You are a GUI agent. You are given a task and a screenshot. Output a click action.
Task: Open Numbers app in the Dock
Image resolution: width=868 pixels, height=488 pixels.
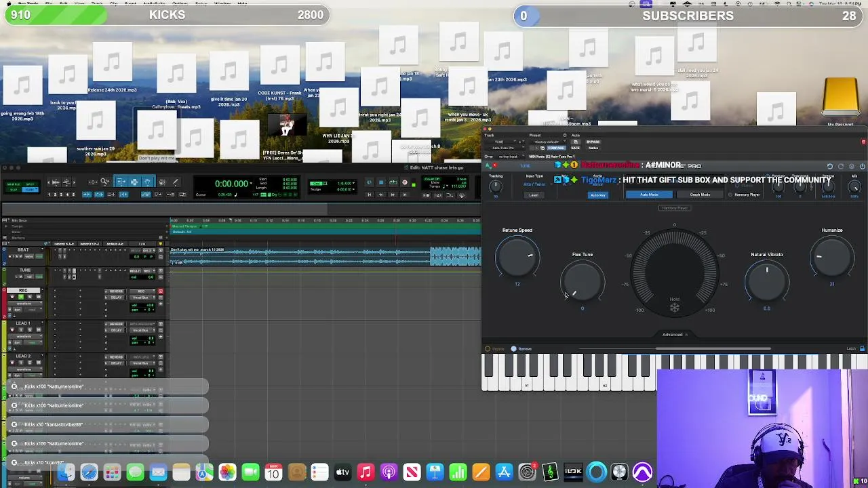click(x=458, y=472)
